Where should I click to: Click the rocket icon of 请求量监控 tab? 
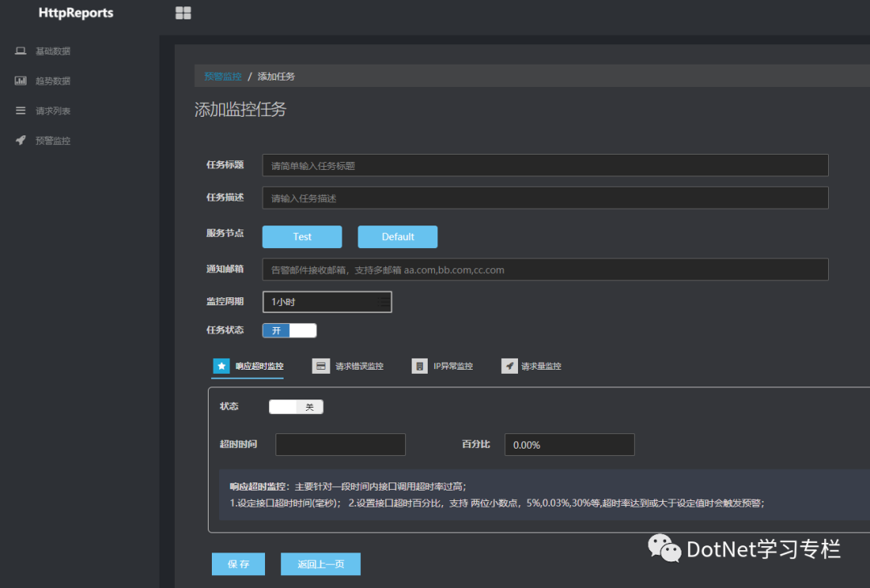509,366
